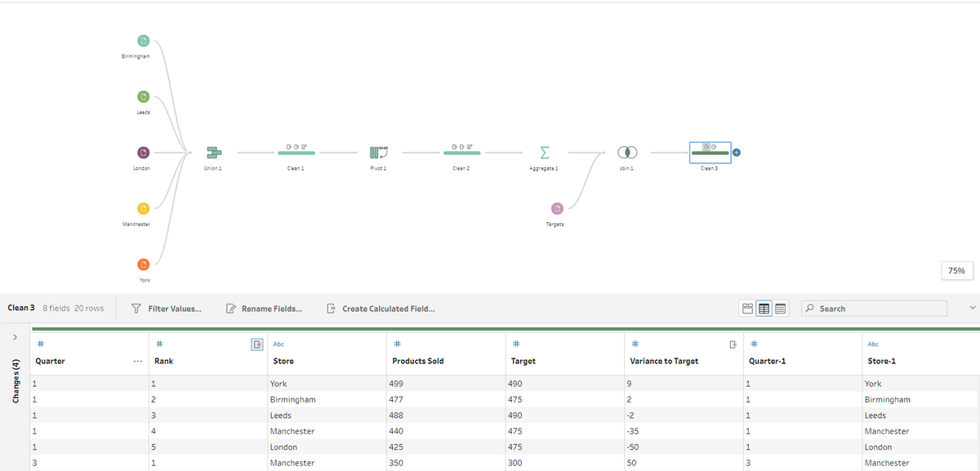Add a step after Clean 3 with plus
Viewport: 980px width, 471px height.
(737, 152)
